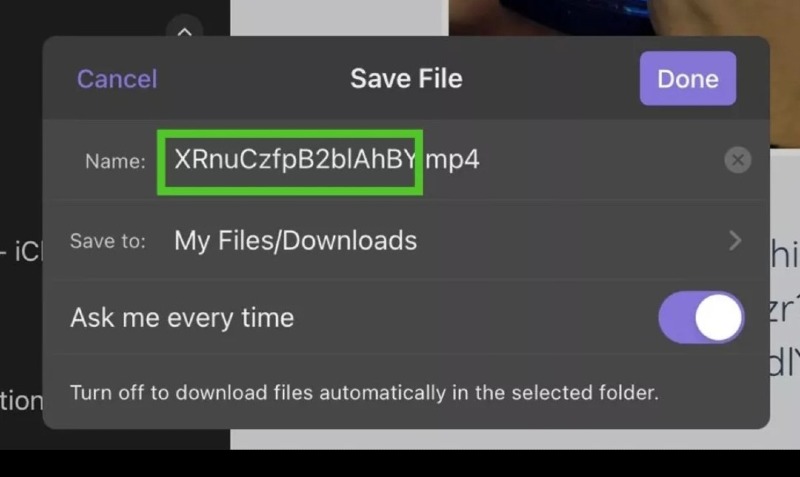Tap the black bar beneath the dialog
Screen dimensions: 800x477
click(x=400, y=463)
